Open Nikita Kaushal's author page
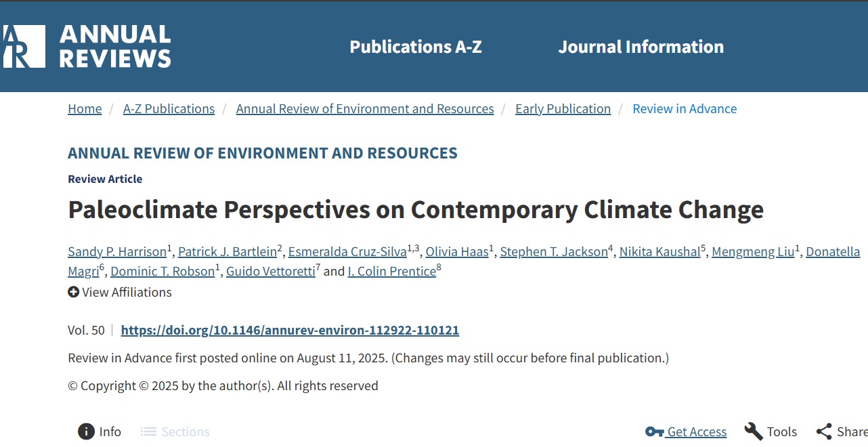Screen dimensions: 868x447 pyautogui.click(x=660, y=251)
